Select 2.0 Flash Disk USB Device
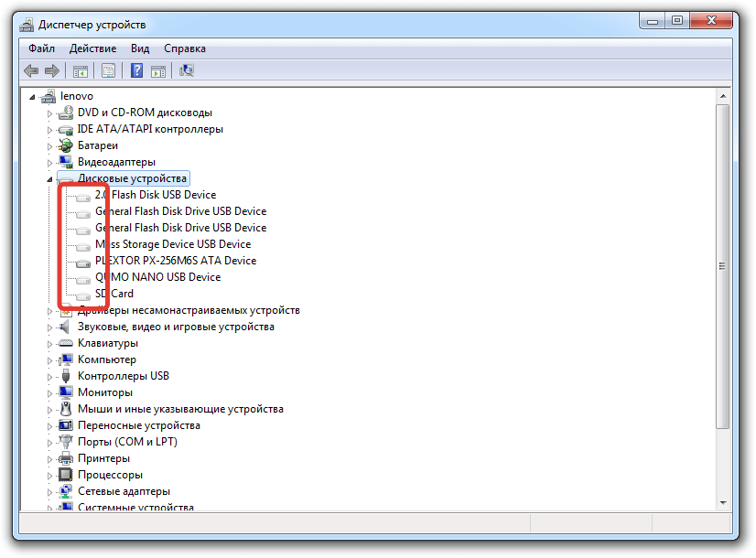 pyautogui.click(x=156, y=195)
